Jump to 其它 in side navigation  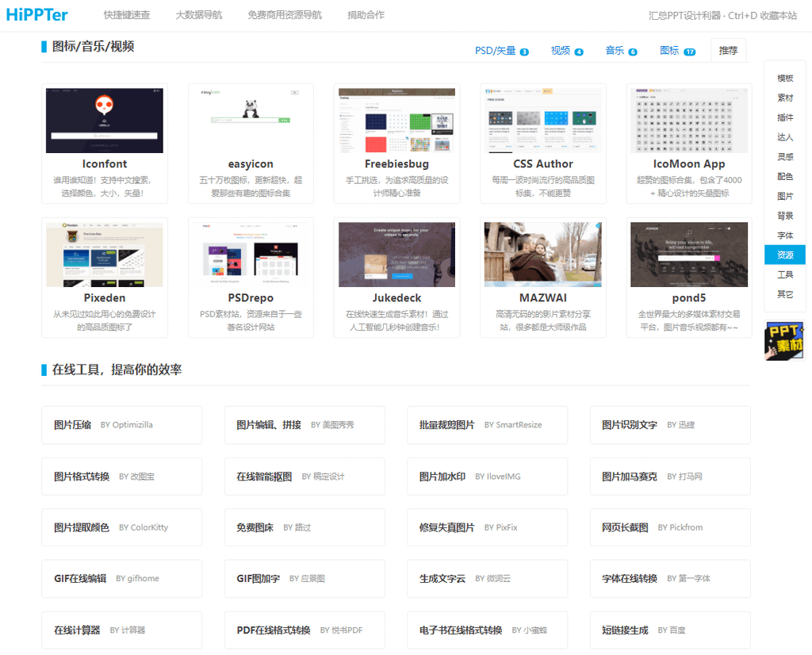pos(785,295)
